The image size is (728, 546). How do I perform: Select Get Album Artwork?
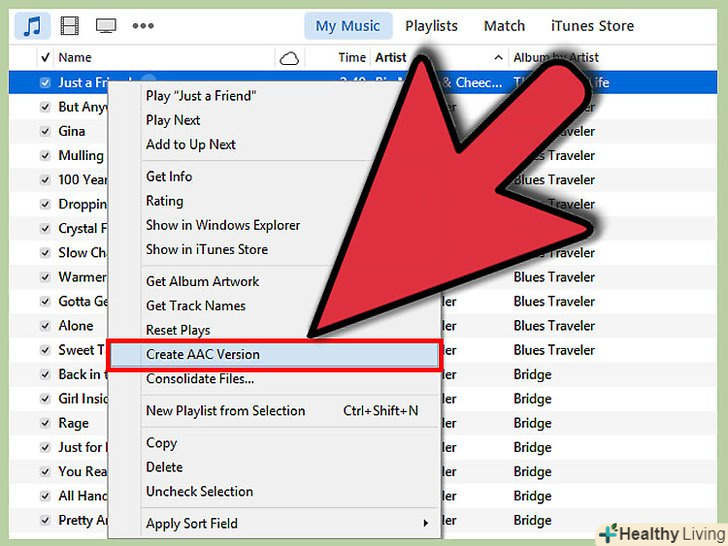coord(202,281)
